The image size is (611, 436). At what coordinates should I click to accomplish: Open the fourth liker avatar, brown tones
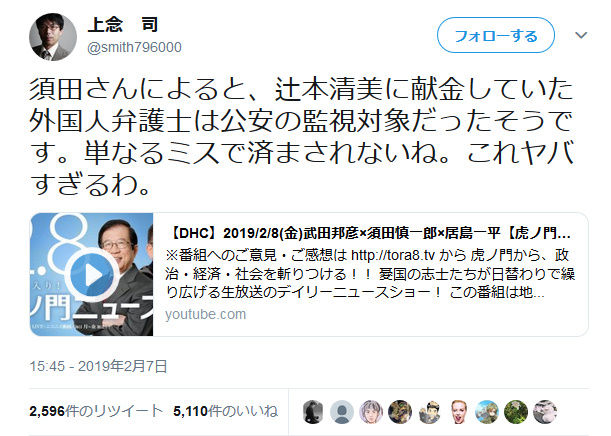400,411
